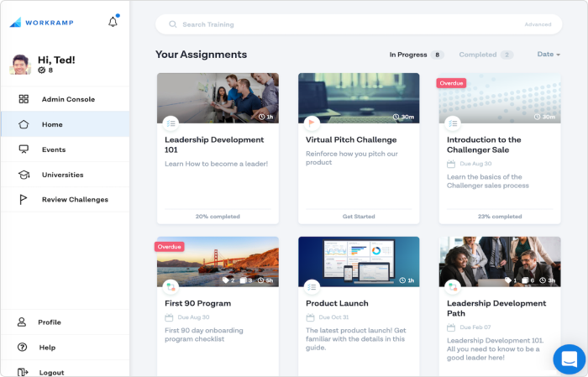
Task: Log out of WorkRamp
Action: pyautogui.click(x=66, y=369)
